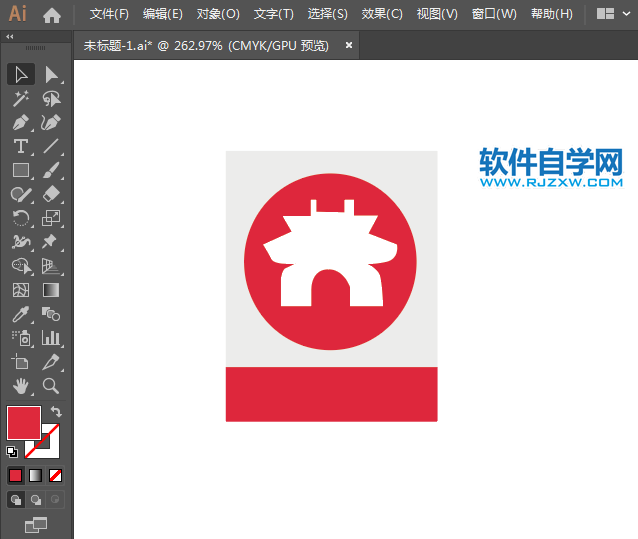Select the Type tool
This screenshot has height=539, width=638.
point(21,146)
